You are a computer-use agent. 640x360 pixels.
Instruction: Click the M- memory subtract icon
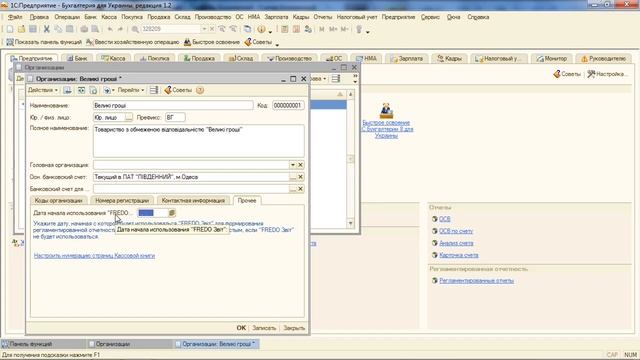point(345,29)
